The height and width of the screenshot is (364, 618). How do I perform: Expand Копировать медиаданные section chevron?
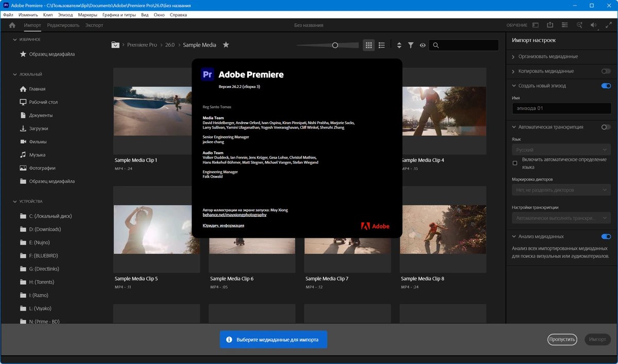click(513, 71)
